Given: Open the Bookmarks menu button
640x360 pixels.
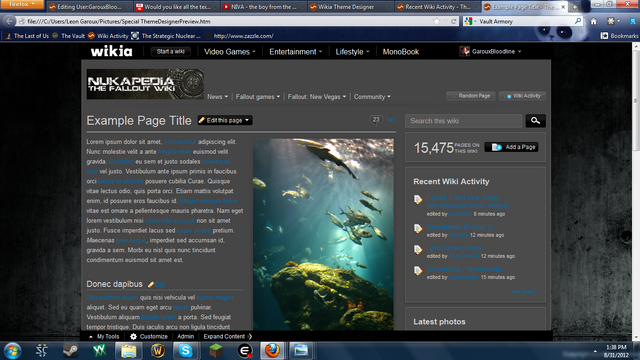Looking at the screenshot, I should coord(619,36).
